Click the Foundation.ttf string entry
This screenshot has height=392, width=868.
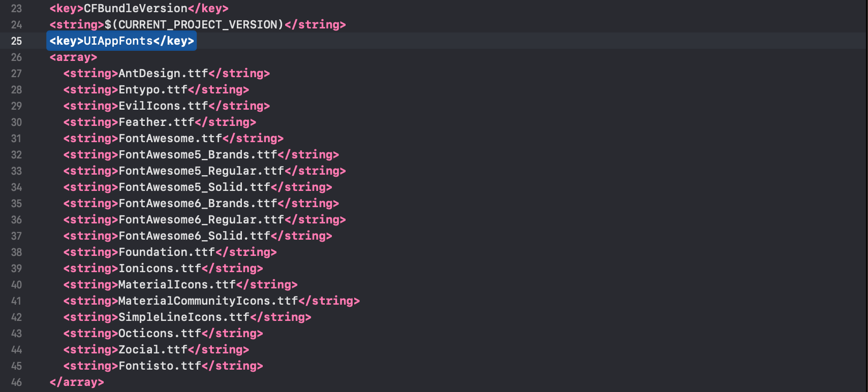[x=170, y=252]
